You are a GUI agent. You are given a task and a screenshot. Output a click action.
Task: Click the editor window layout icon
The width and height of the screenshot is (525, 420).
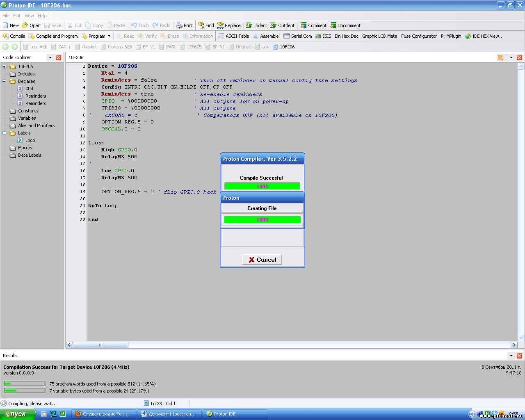point(500,57)
